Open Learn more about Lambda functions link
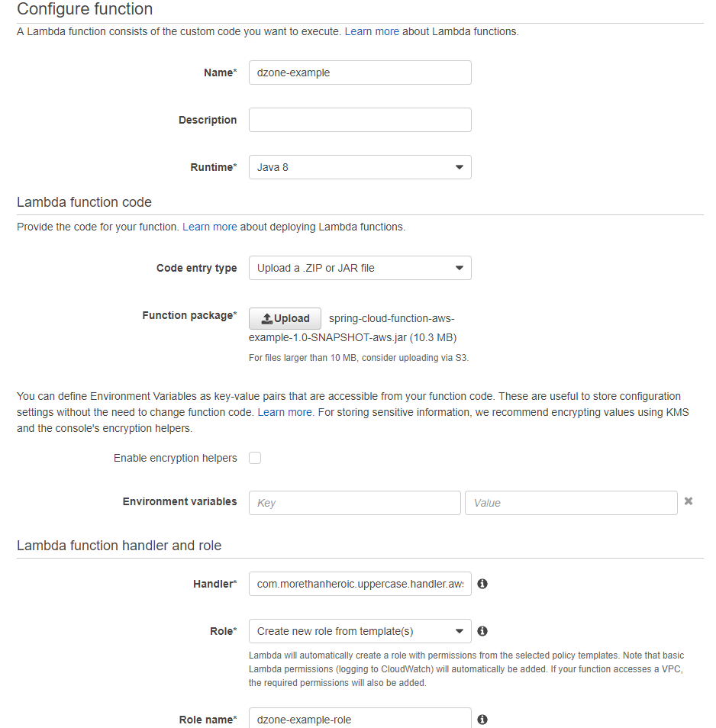Image resolution: width=716 pixels, height=728 pixels. coord(372,31)
